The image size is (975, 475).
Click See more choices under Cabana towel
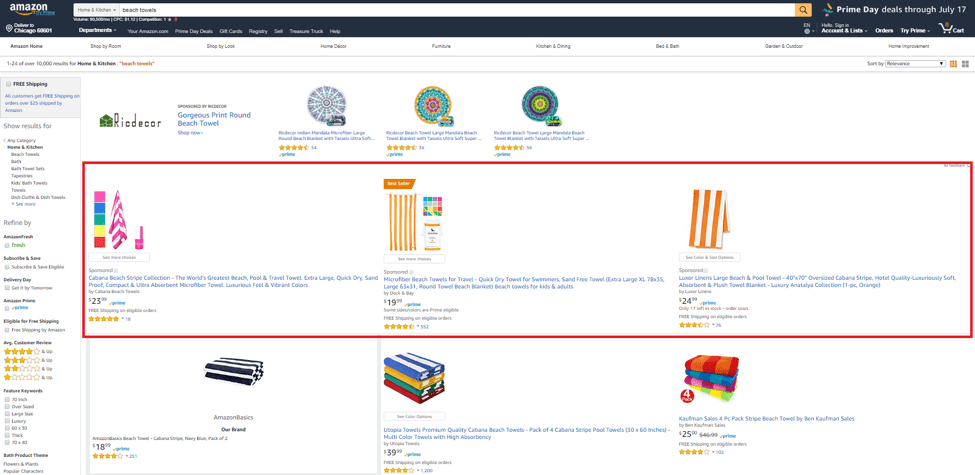point(119,257)
